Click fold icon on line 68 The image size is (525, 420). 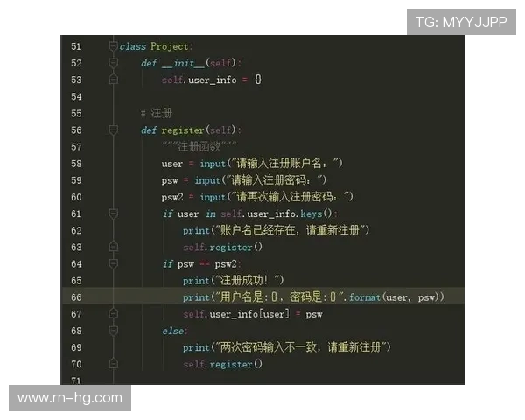(x=113, y=332)
